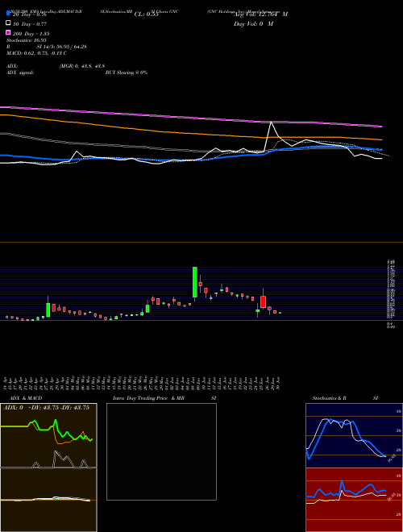Click the white 50 Day EMA legend swatch

[8, 23]
